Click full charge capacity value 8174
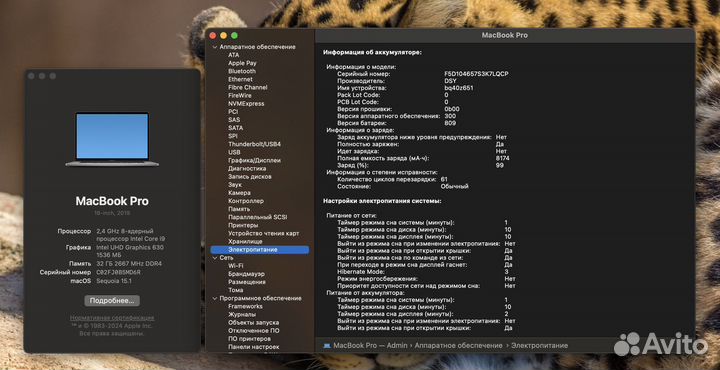Viewport: 720px width, 370px height. [x=502, y=158]
